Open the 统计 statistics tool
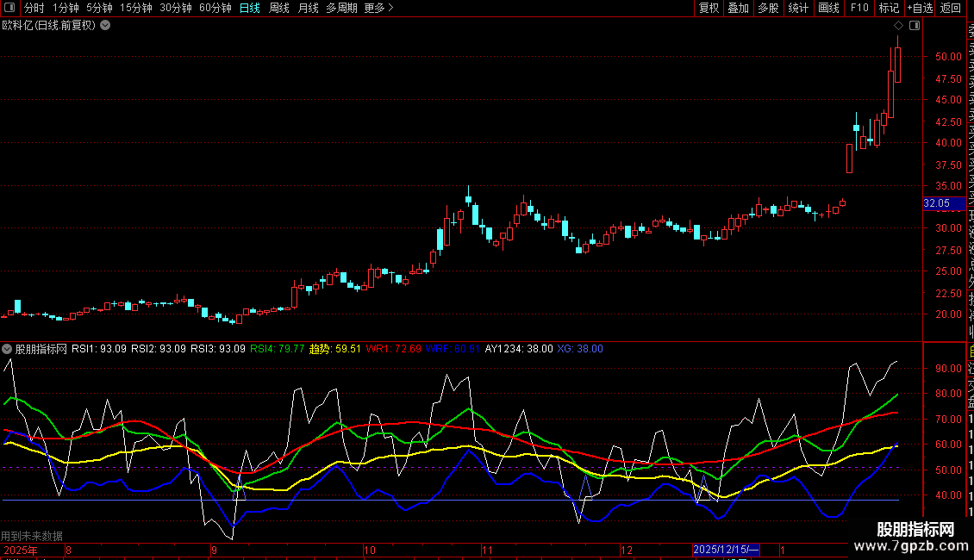 tap(798, 8)
